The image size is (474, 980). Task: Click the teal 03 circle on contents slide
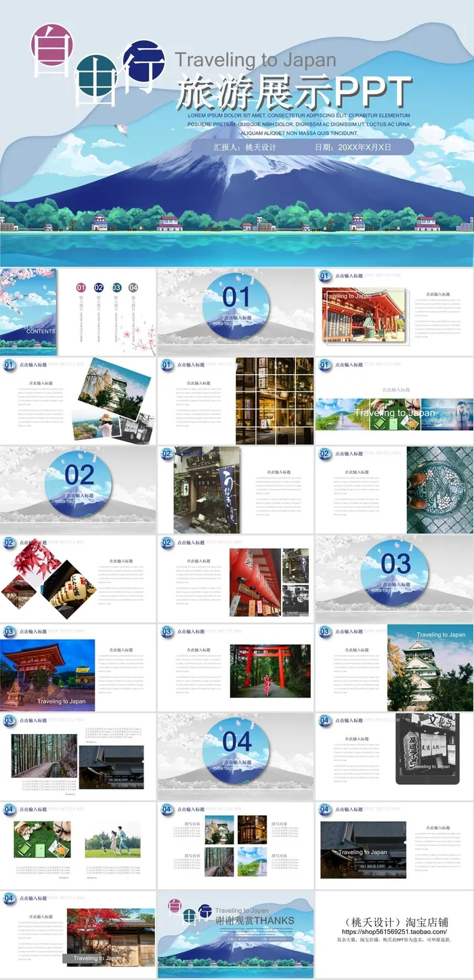click(x=116, y=287)
